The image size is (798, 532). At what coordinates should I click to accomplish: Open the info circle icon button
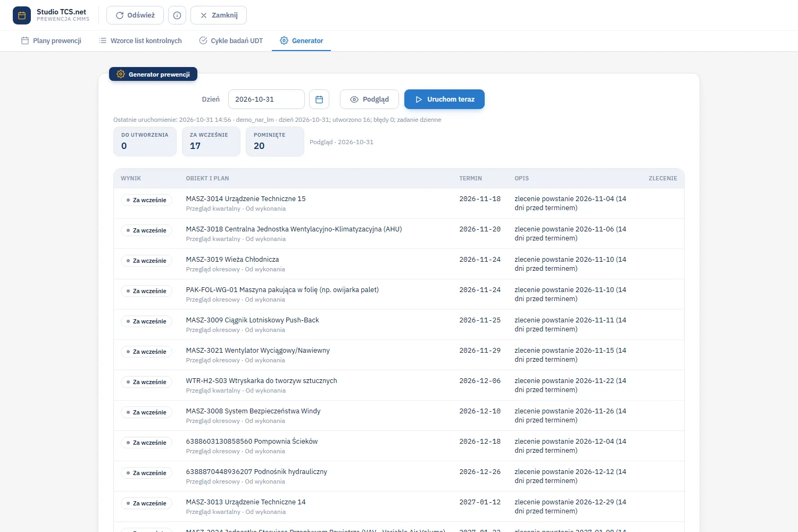click(177, 15)
